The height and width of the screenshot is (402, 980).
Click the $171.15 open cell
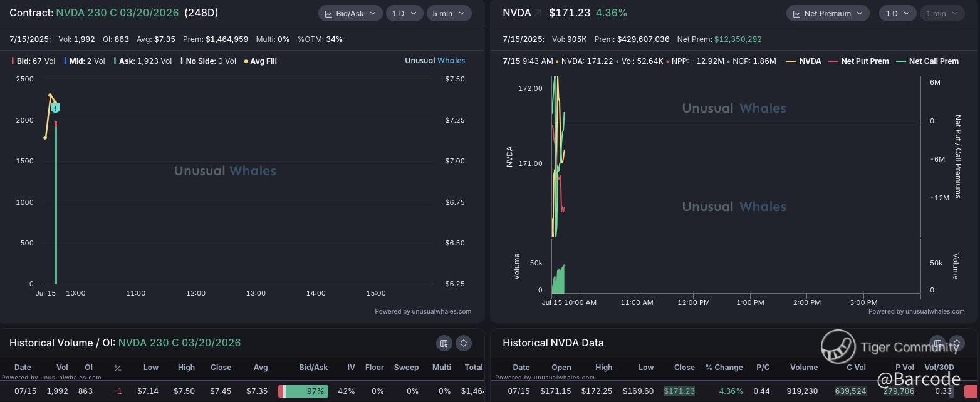(x=556, y=391)
